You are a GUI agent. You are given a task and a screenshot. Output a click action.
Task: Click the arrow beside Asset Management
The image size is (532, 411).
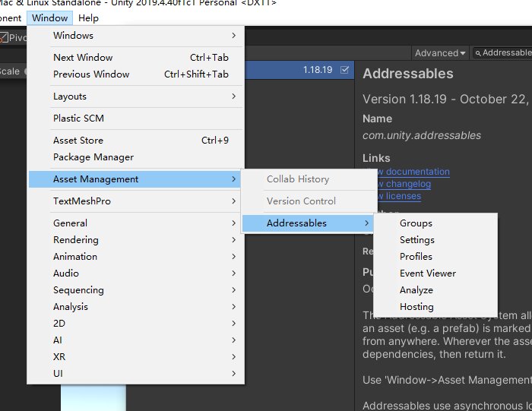click(234, 179)
